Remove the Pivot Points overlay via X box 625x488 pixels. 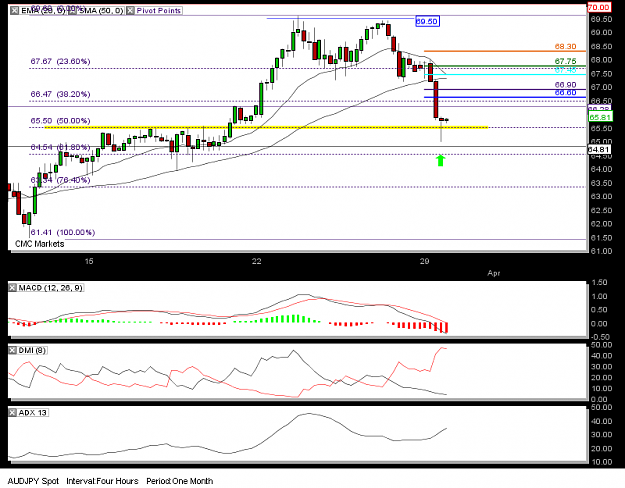[x=130, y=11]
